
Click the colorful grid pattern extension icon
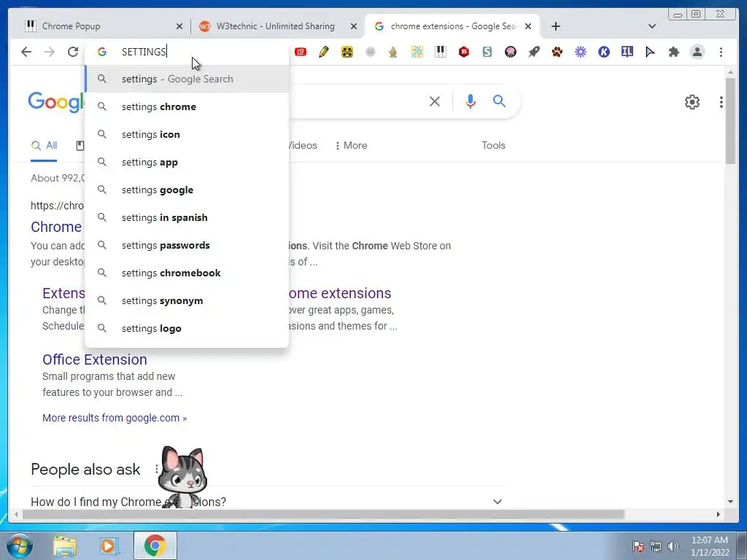pyautogui.click(x=417, y=52)
